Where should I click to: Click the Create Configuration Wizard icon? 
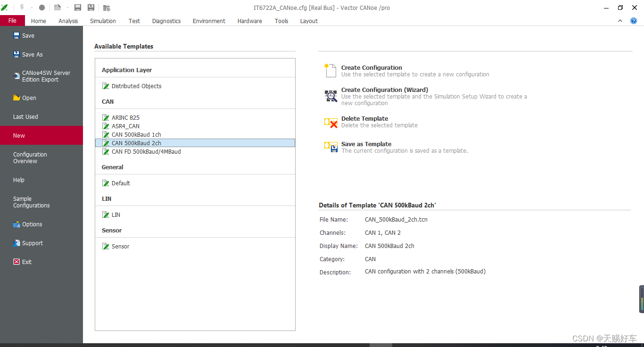tap(331, 96)
